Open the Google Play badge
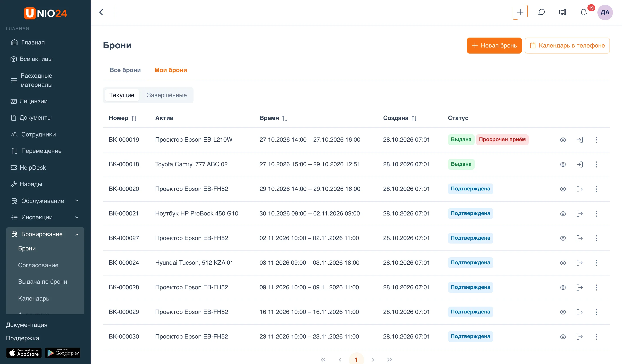 63,353
